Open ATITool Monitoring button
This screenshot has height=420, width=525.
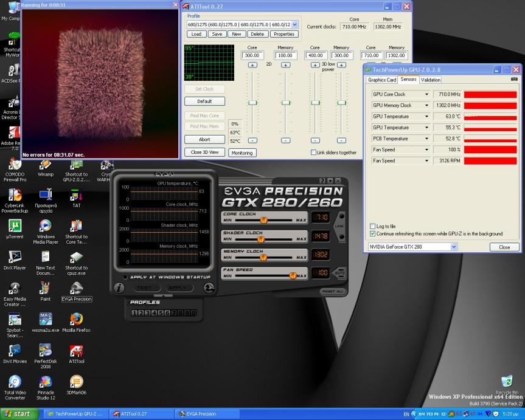[x=242, y=153]
